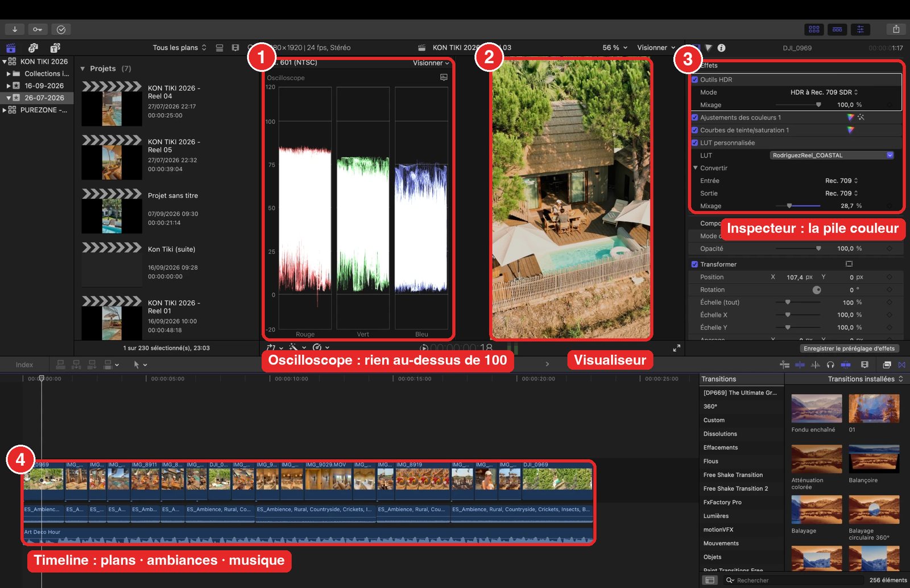Open the HDR à Rec. 709 SDR mode dropdown
The width and height of the screenshot is (910, 588).
pyautogui.click(x=824, y=92)
